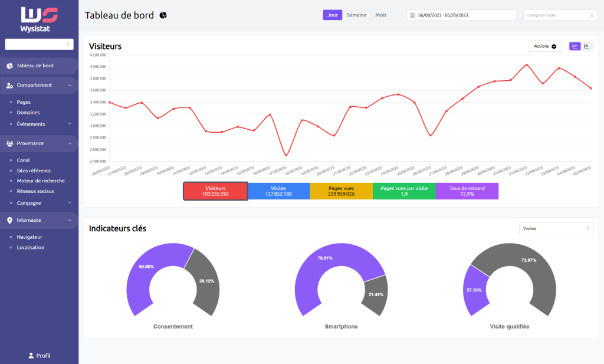Screen dimensions: 604x364
Task: Select the purple Taux de rebond tile
Action: click(x=467, y=191)
